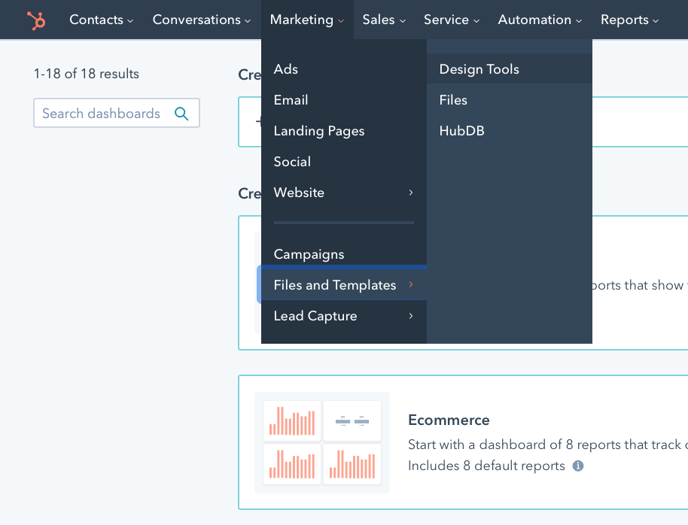Collapse the Marketing menu

[307, 20]
